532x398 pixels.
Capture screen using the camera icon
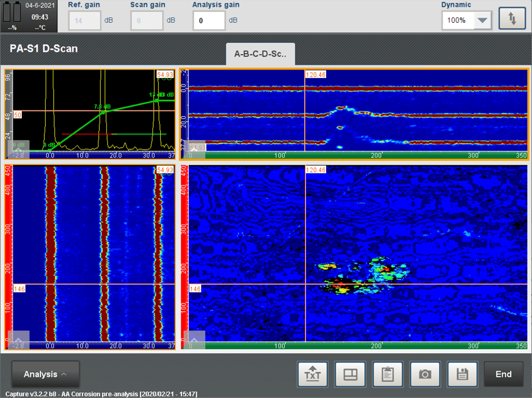point(425,374)
